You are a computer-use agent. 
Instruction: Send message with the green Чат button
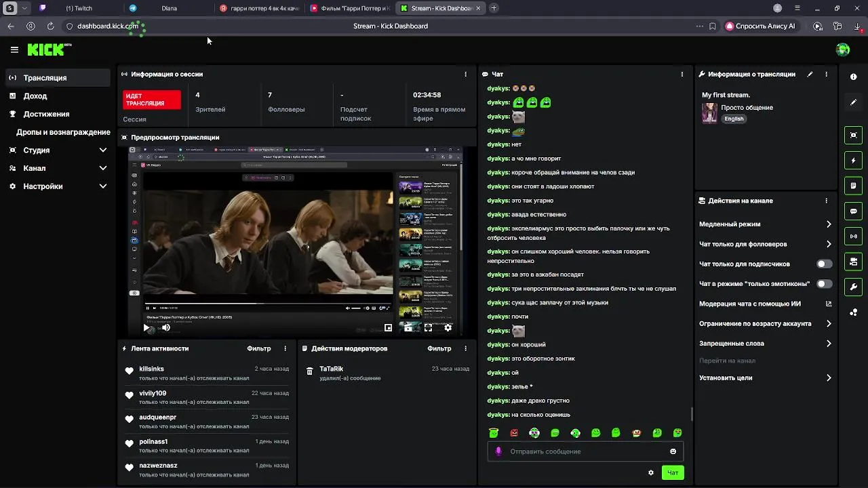click(673, 472)
